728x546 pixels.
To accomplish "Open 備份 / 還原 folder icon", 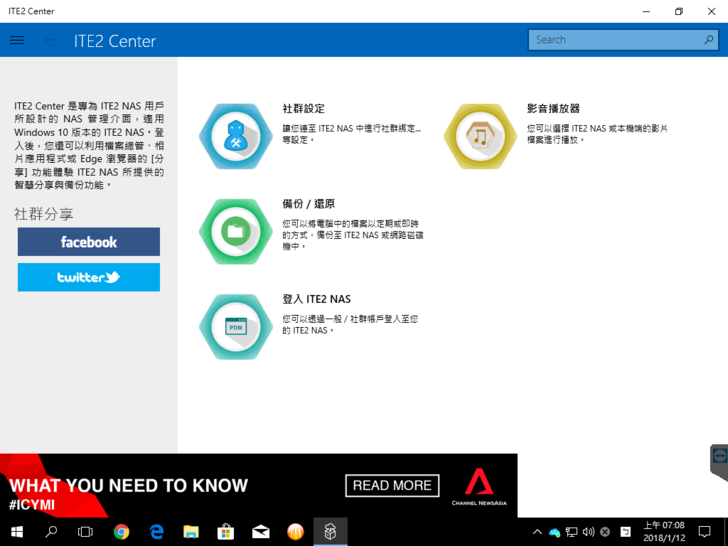I will [x=235, y=231].
